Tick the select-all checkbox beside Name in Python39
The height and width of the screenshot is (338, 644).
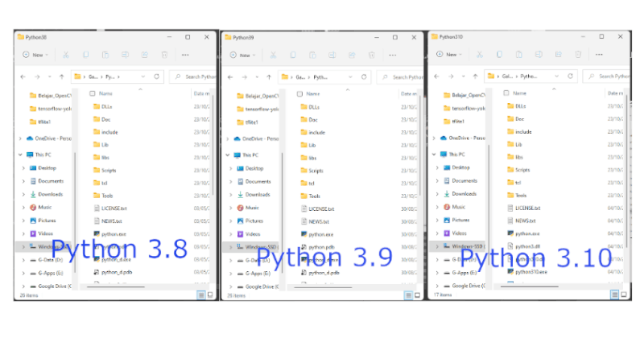click(299, 94)
